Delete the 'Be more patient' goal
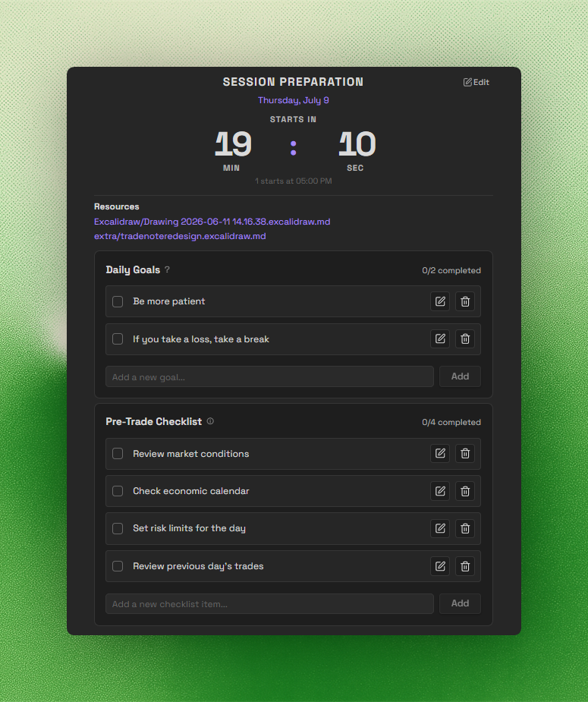The width and height of the screenshot is (588, 702). [465, 301]
